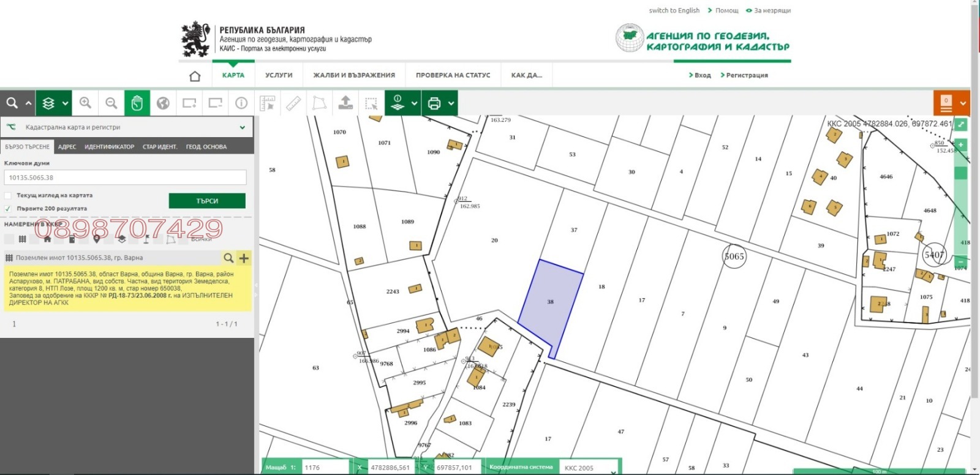
Task: Select the ruler distance measurement tool
Action: pyautogui.click(x=293, y=103)
